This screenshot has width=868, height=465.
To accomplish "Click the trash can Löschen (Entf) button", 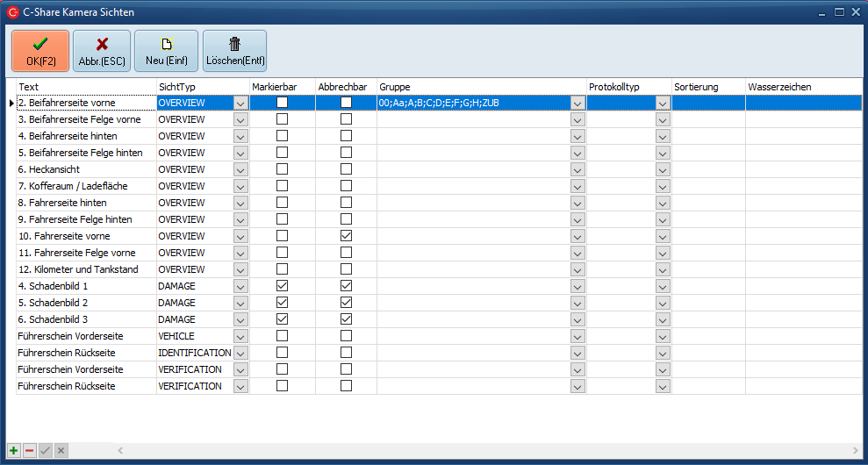I will coord(234,51).
